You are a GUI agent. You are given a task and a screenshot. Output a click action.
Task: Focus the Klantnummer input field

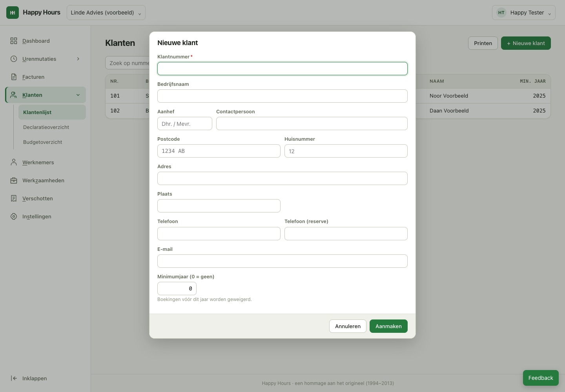tap(282, 69)
